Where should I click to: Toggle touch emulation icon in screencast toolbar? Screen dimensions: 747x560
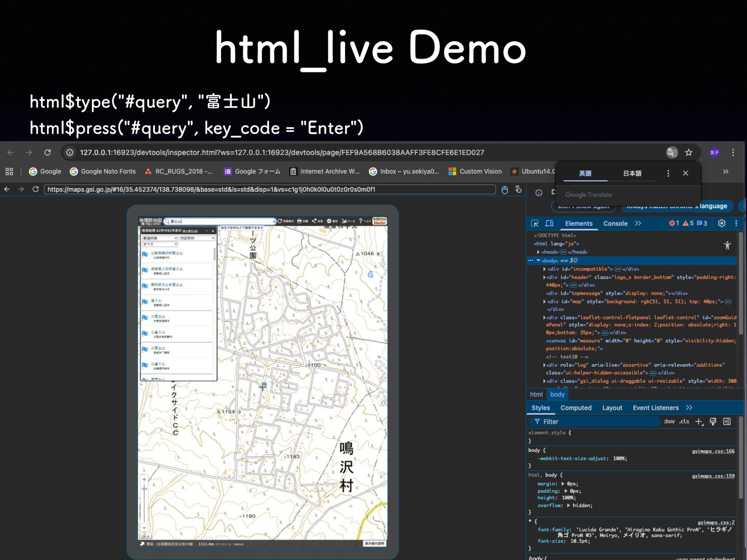pyautogui.click(x=518, y=189)
